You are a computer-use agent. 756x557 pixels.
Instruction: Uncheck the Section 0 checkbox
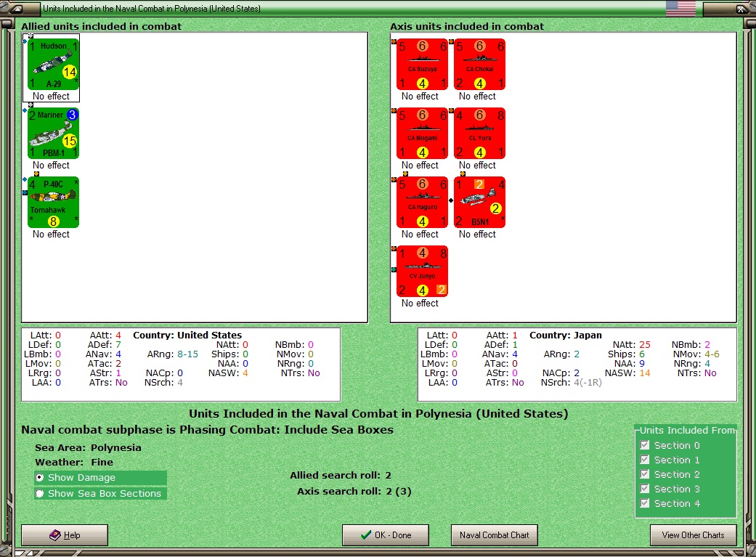point(645,445)
